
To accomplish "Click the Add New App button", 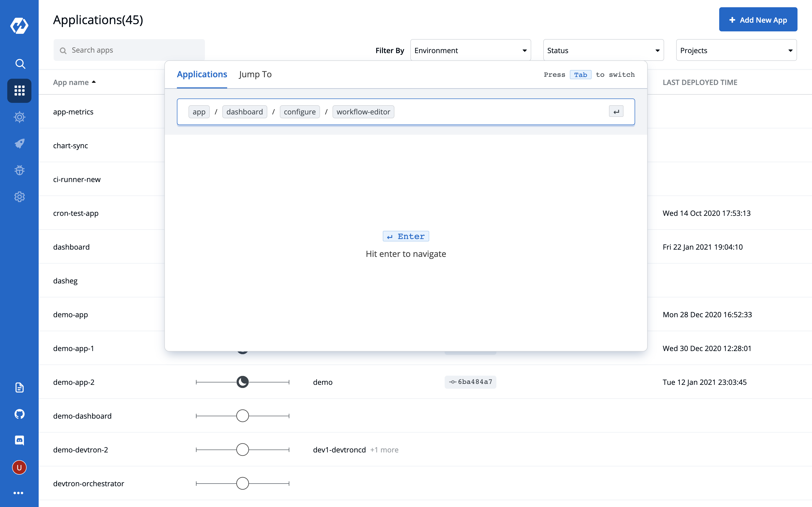I will point(758,20).
